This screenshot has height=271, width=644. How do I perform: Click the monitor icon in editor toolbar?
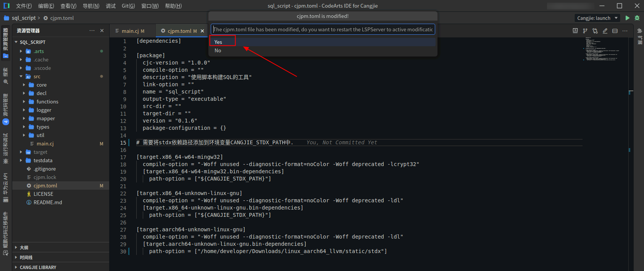(x=575, y=31)
